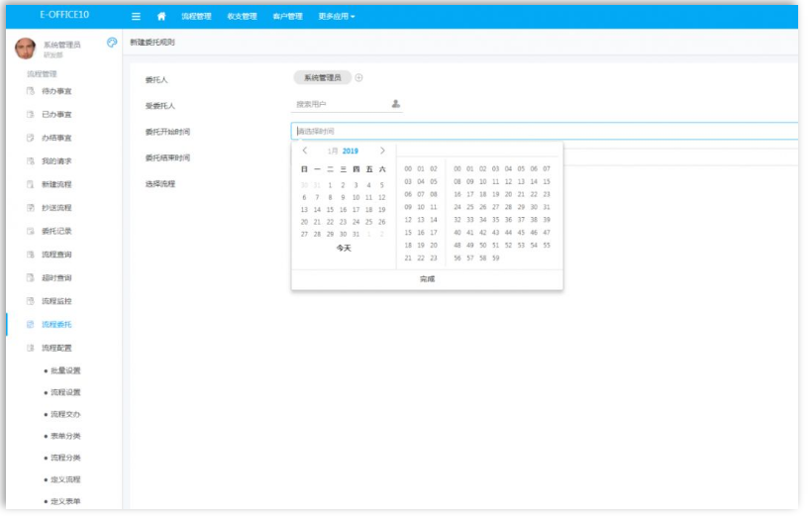Select the 流程监控 sidebar icon
The image size is (812, 520).
click(x=30, y=301)
